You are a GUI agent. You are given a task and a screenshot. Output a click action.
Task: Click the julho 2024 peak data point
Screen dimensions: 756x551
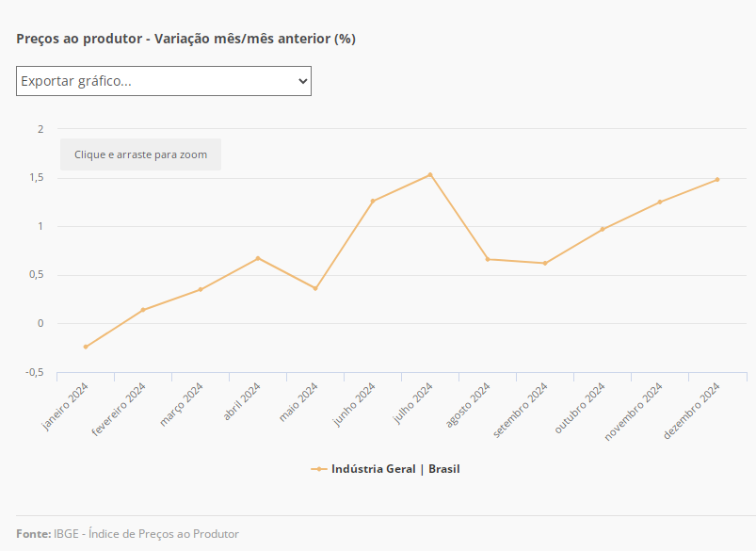[430, 174]
